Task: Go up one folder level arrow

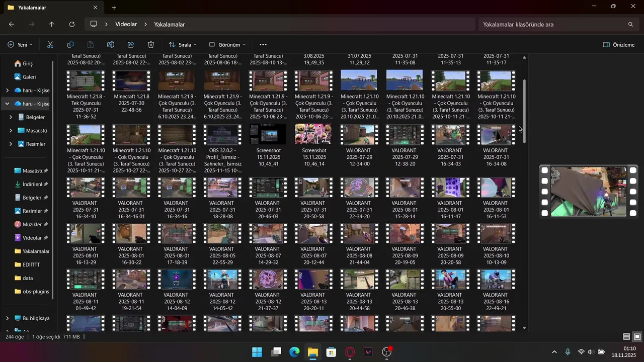Action: 51,24
